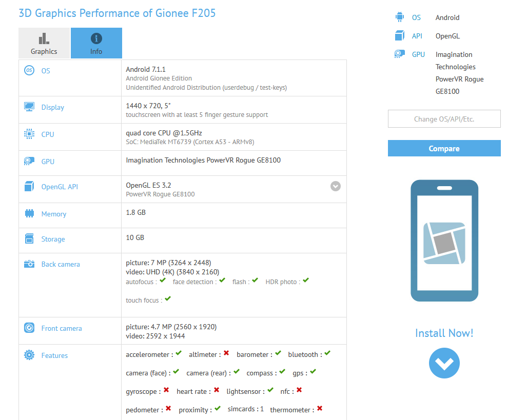Click the GPU label in info table

click(48, 162)
